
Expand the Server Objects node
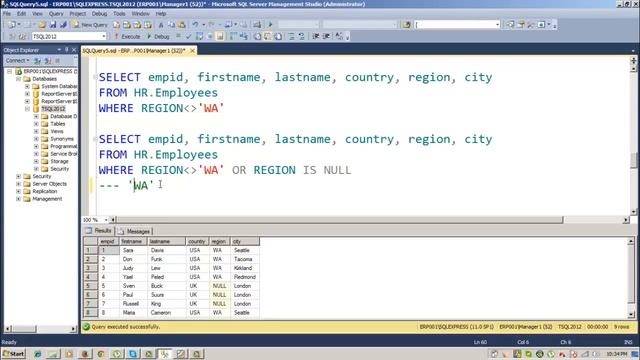18,184
